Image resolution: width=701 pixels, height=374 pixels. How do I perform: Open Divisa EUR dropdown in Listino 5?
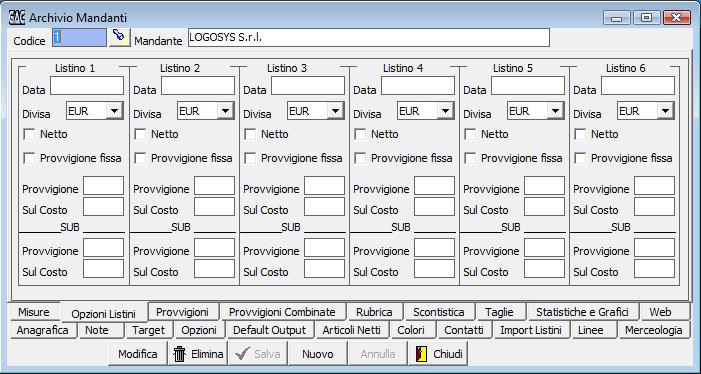coord(555,111)
